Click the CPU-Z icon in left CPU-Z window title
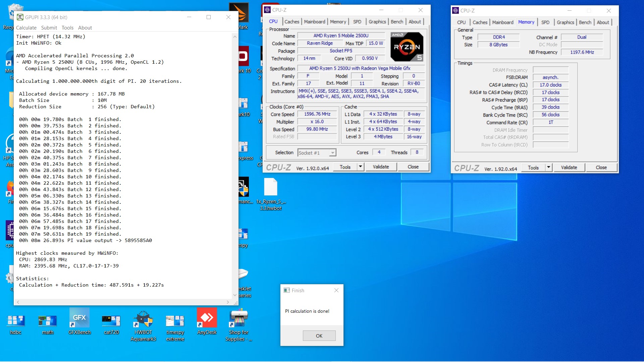 (267, 10)
